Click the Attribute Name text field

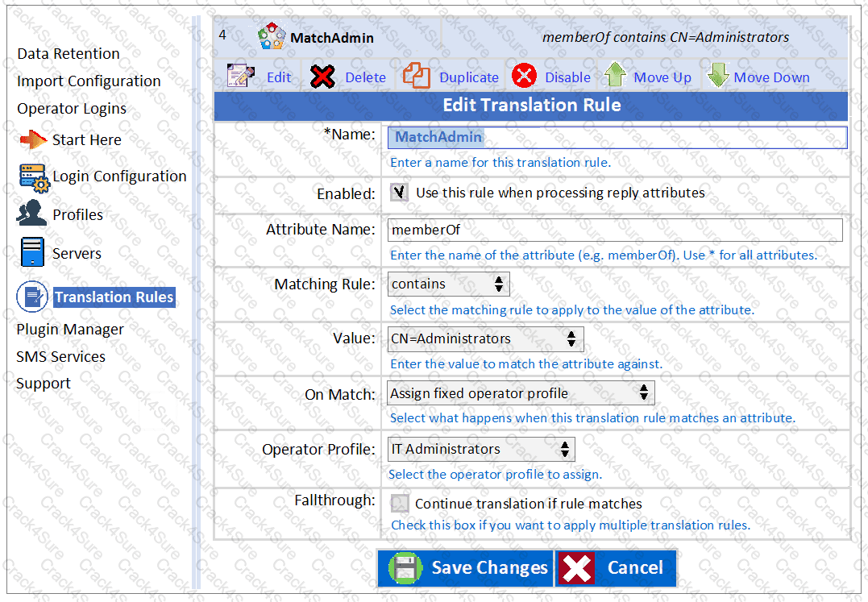(615, 230)
